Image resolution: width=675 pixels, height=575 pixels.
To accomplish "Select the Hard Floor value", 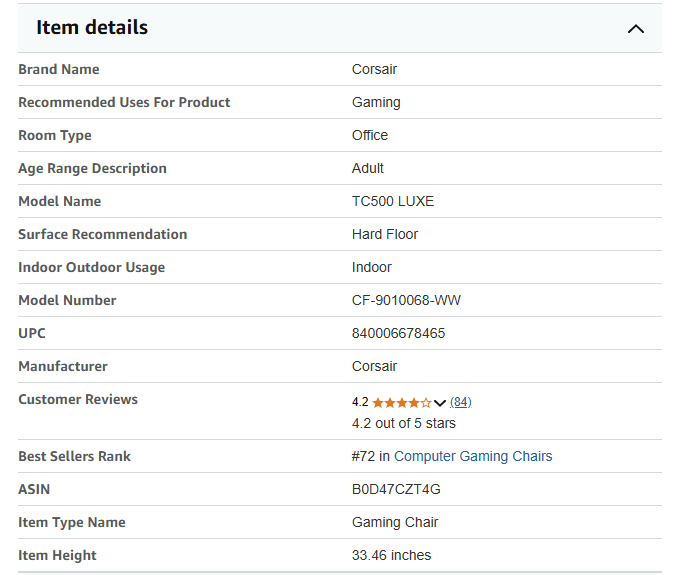I will (x=385, y=235).
